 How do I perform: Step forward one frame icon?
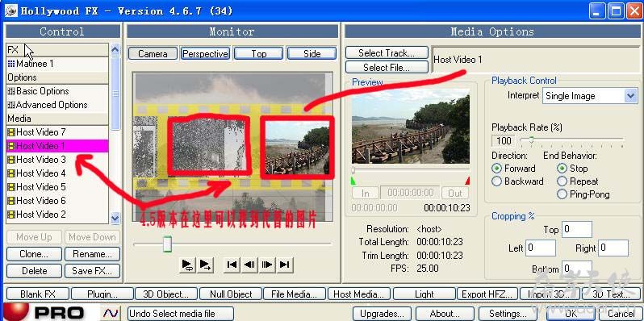267,265
